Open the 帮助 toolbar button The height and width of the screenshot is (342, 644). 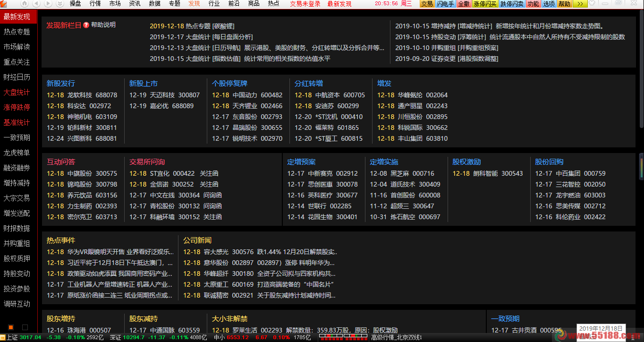click(x=564, y=4)
